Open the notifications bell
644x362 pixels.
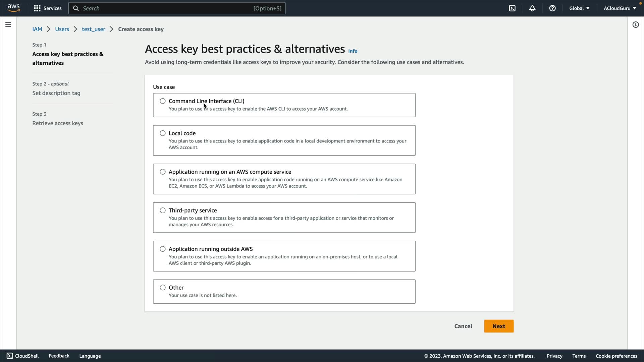(532, 8)
